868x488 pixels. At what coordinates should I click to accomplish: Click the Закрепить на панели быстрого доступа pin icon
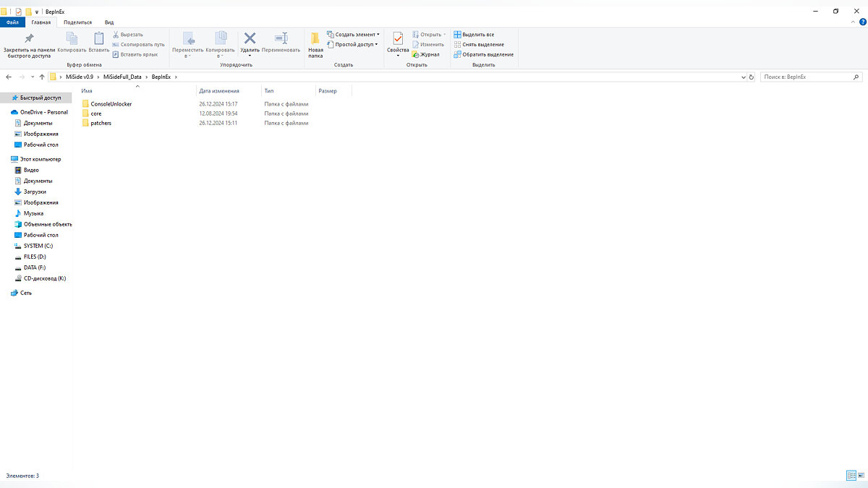pyautogui.click(x=29, y=38)
